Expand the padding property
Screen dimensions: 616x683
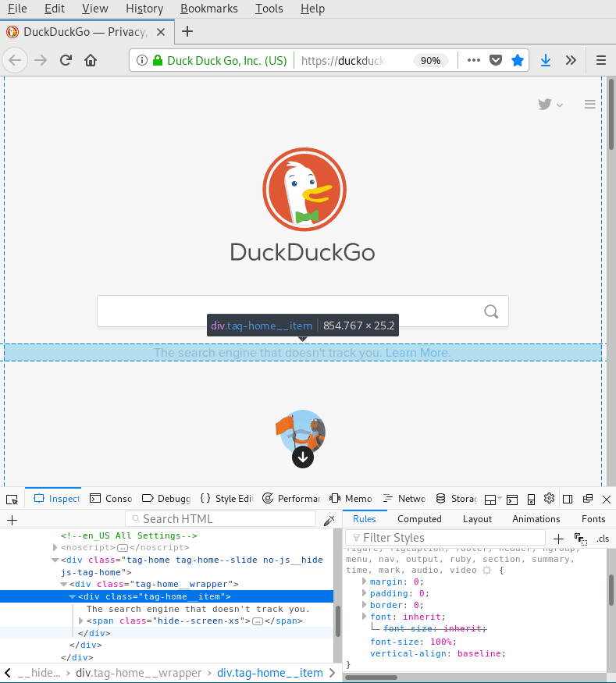click(x=364, y=592)
